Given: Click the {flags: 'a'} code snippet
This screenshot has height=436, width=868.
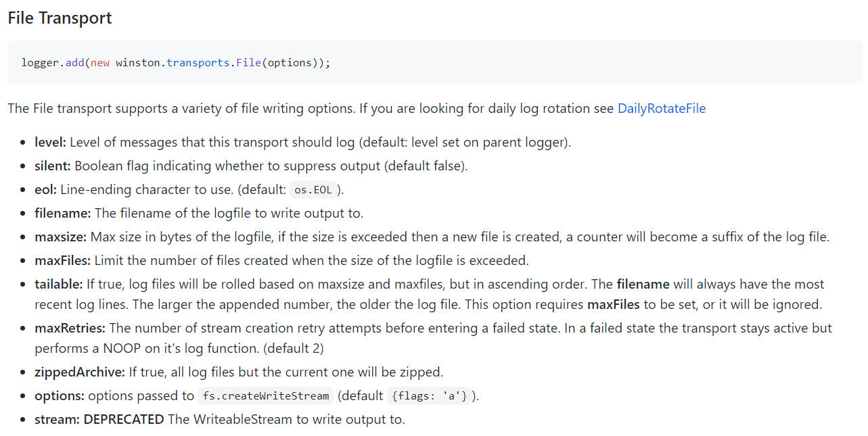Looking at the screenshot, I should [x=430, y=396].
